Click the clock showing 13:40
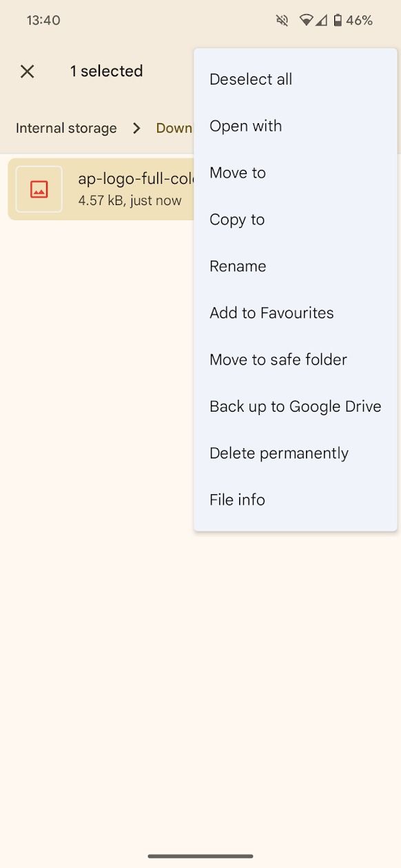The height and width of the screenshot is (868, 401). tap(43, 20)
